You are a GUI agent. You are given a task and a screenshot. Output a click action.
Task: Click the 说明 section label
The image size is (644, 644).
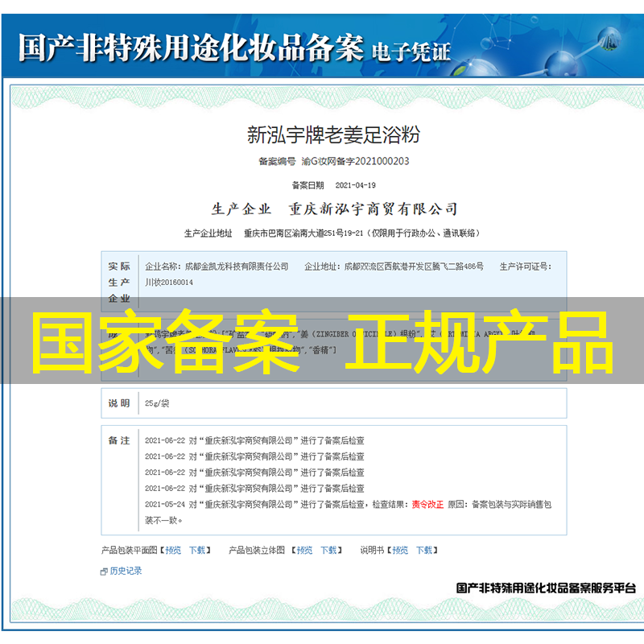click(x=119, y=403)
